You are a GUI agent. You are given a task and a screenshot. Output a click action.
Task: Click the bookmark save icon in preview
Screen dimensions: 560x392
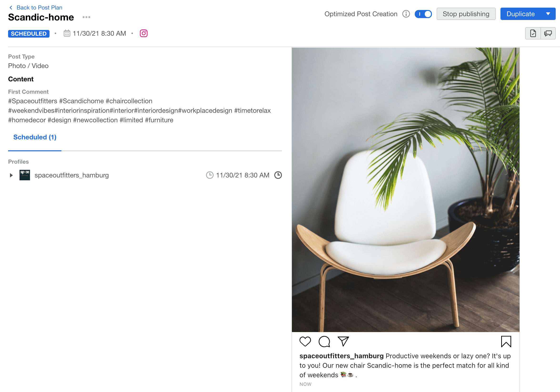[x=506, y=341]
